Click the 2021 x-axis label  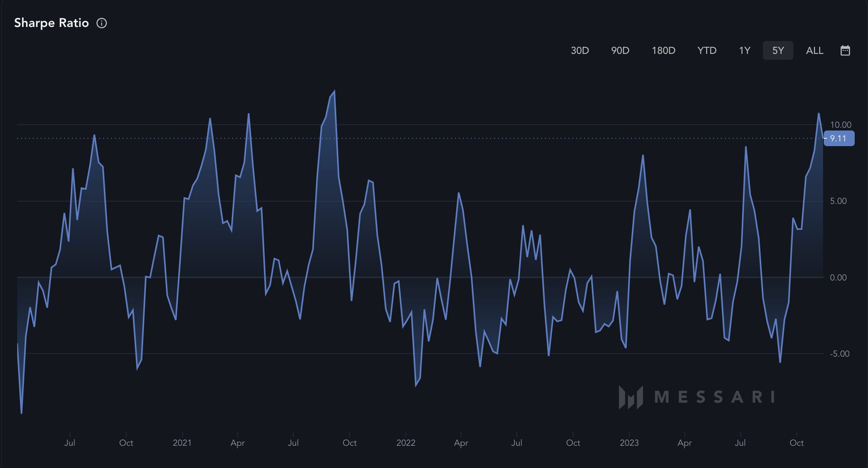(182, 443)
